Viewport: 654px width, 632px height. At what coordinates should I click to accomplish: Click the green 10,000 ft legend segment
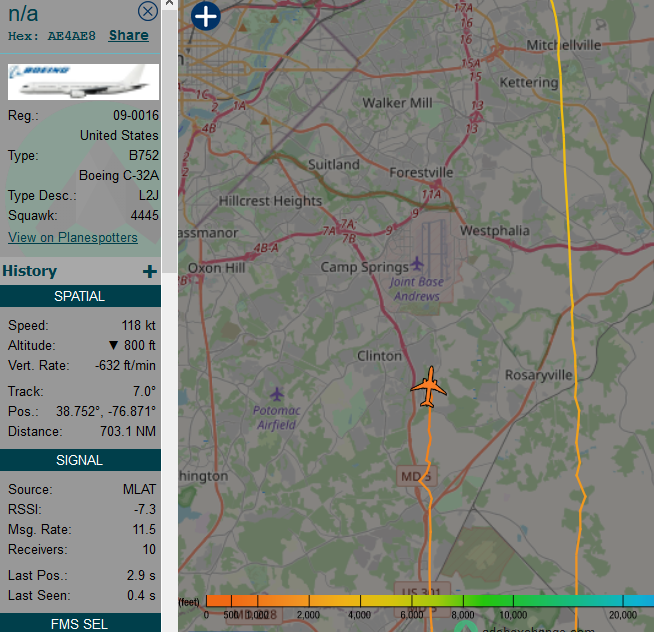tap(513, 601)
